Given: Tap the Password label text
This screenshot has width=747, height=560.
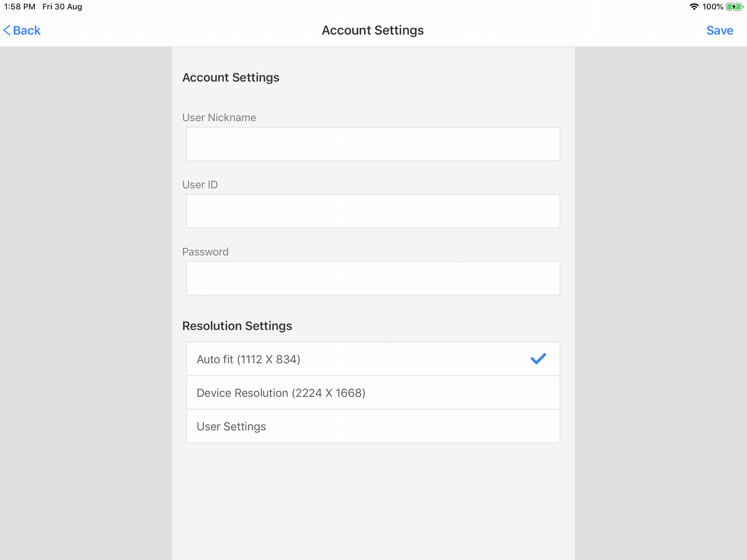Looking at the screenshot, I should pos(205,252).
